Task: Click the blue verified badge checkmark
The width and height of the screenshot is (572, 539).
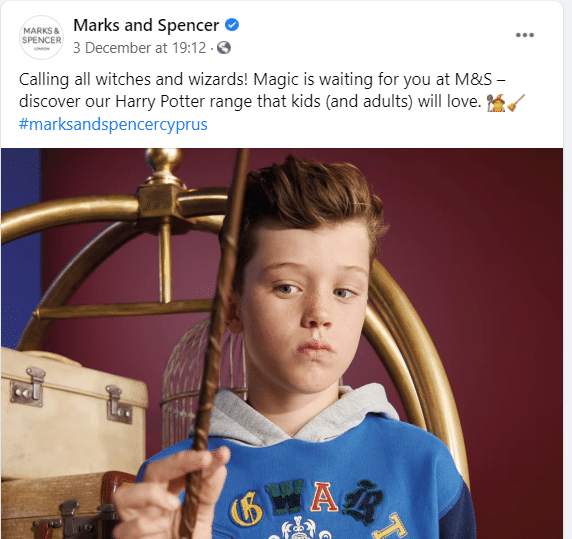Action: tap(232, 25)
